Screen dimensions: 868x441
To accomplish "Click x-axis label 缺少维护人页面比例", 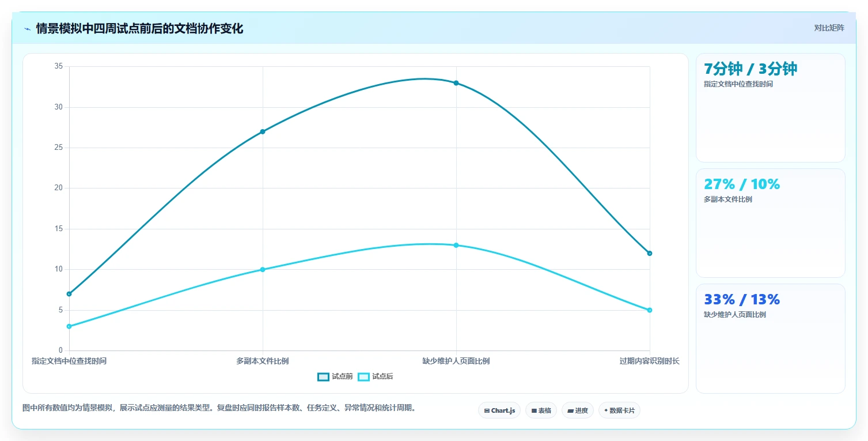I will [x=456, y=361].
